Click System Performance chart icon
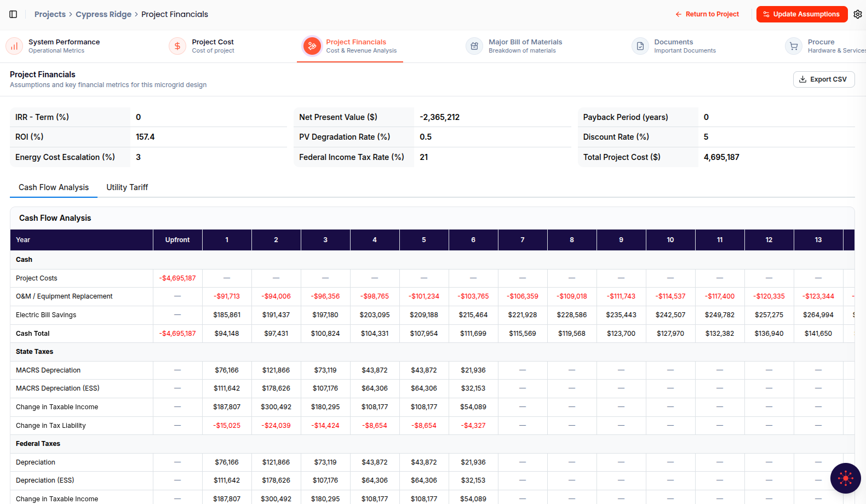866x504 pixels. (14, 46)
